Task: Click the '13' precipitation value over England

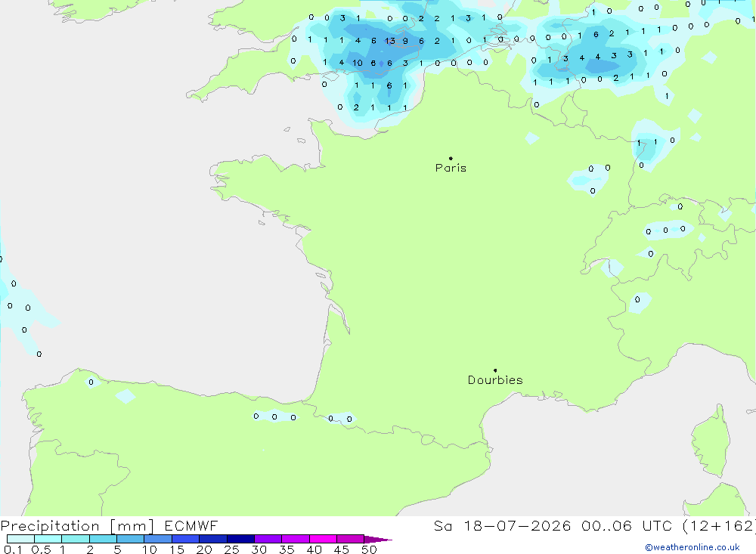Action: [389, 41]
